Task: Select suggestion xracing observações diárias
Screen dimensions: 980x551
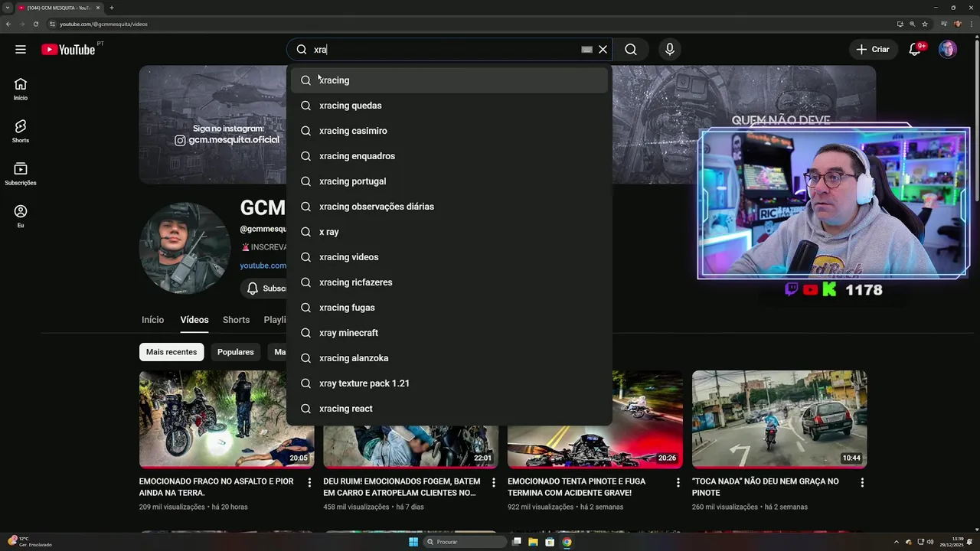Action: [449, 207]
